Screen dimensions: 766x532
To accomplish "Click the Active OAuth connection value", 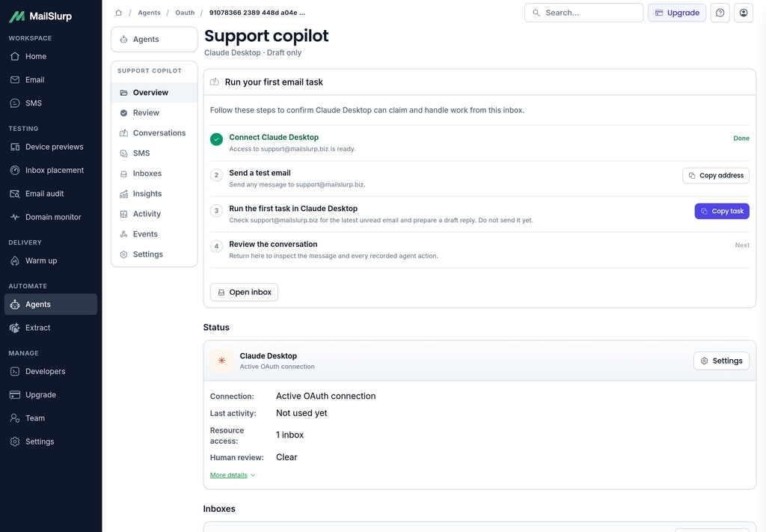I will [326, 396].
